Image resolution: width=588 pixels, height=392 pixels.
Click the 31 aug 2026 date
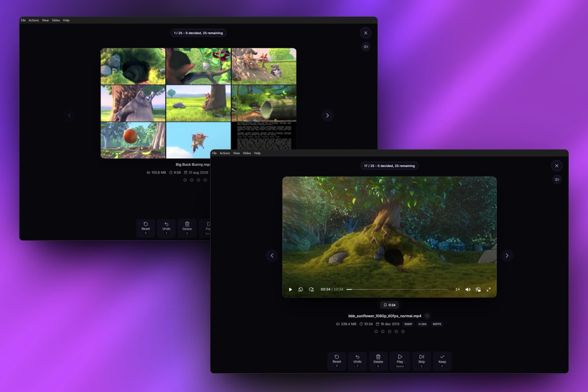pyautogui.click(x=196, y=173)
